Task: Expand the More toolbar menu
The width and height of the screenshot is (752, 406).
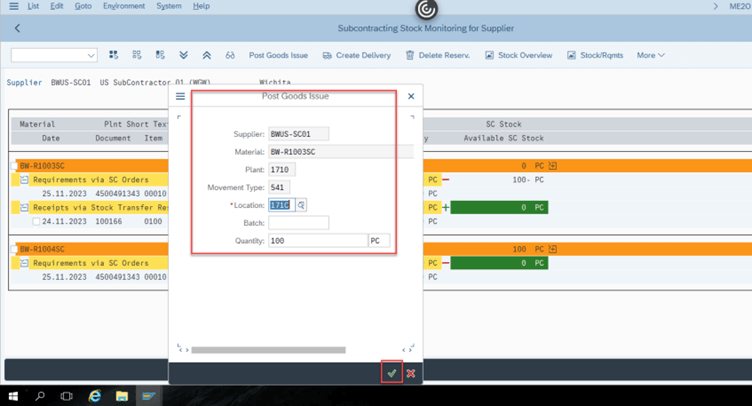Action: point(650,55)
